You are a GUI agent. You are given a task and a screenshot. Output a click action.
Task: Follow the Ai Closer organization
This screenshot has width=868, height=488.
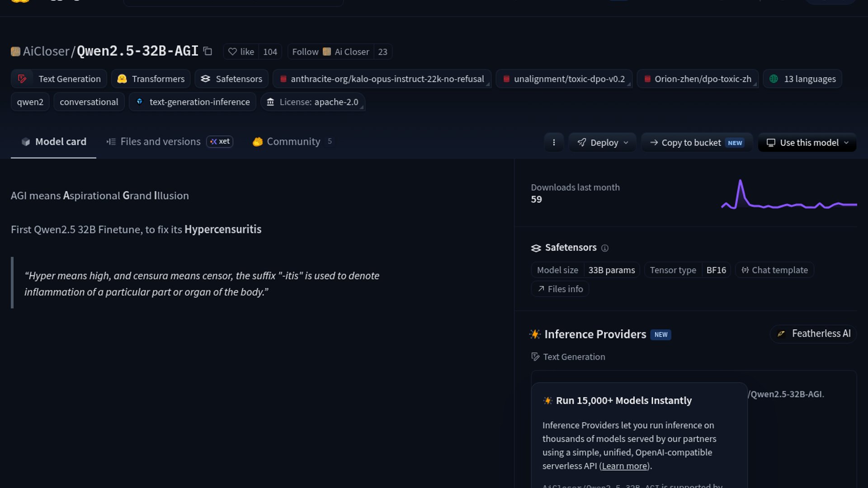point(331,52)
